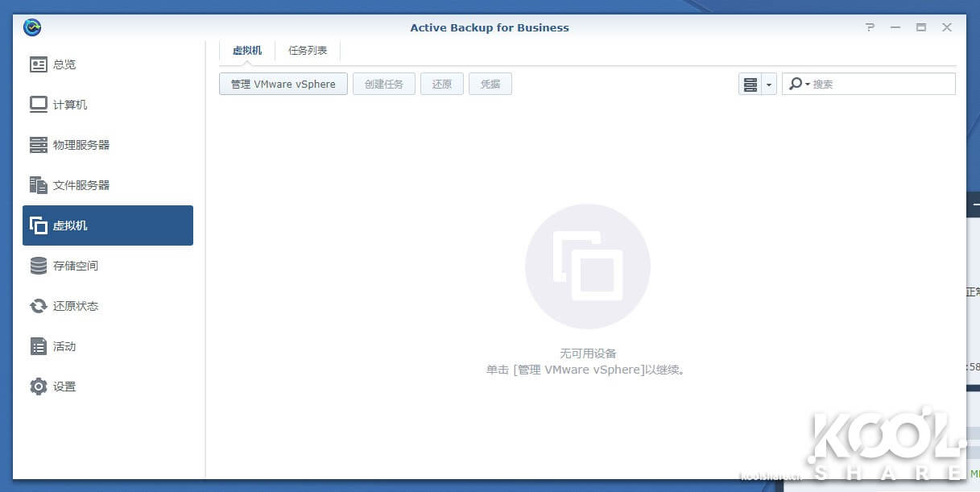The height and width of the screenshot is (492, 980).
Task: Click the 总览 sidebar label
Action: [x=64, y=64]
